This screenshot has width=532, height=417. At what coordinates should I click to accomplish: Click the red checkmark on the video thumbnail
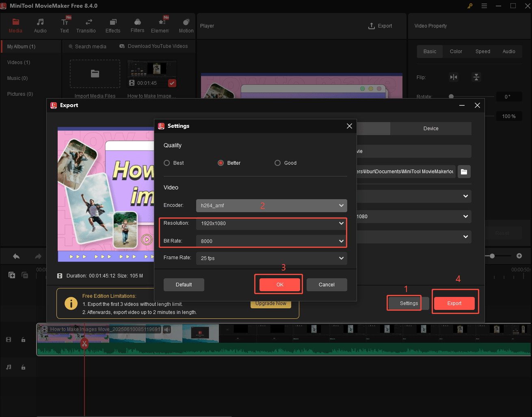(172, 83)
